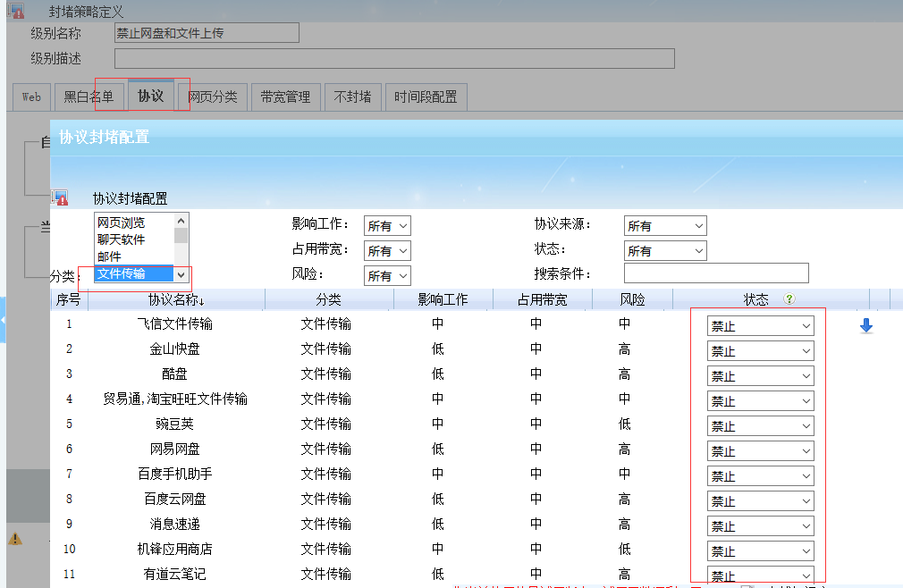Screen dimensions: 903x588
Task: Click the yellow warning triangle icon
Action: click(15, 538)
